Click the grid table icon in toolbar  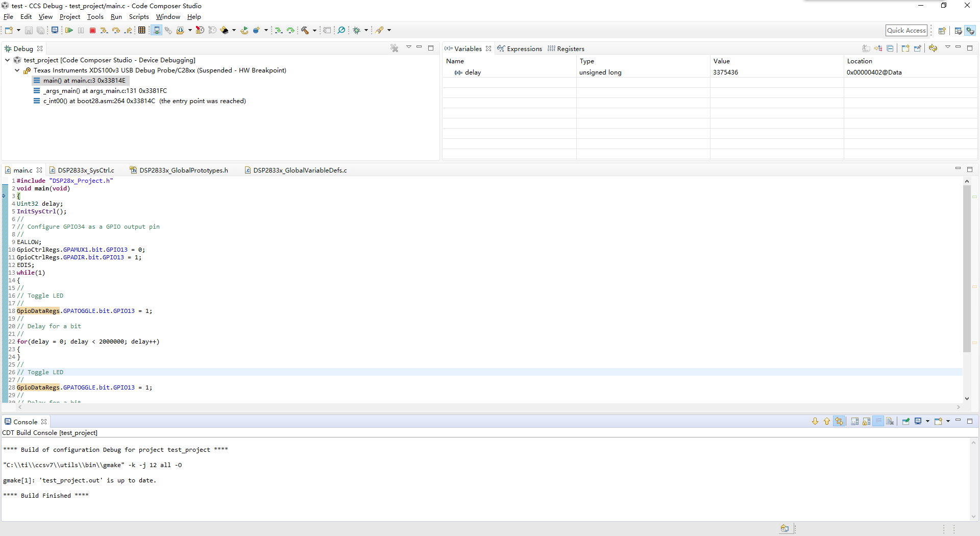[142, 31]
